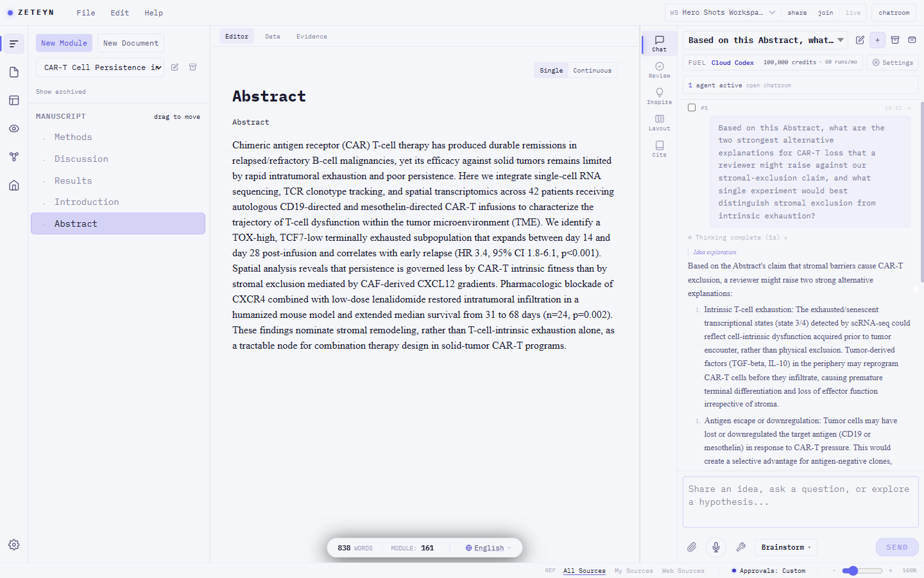Image resolution: width=924 pixels, height=578 pixels.
Task: Switch to the Editor tab
Action: click(237, 37)
